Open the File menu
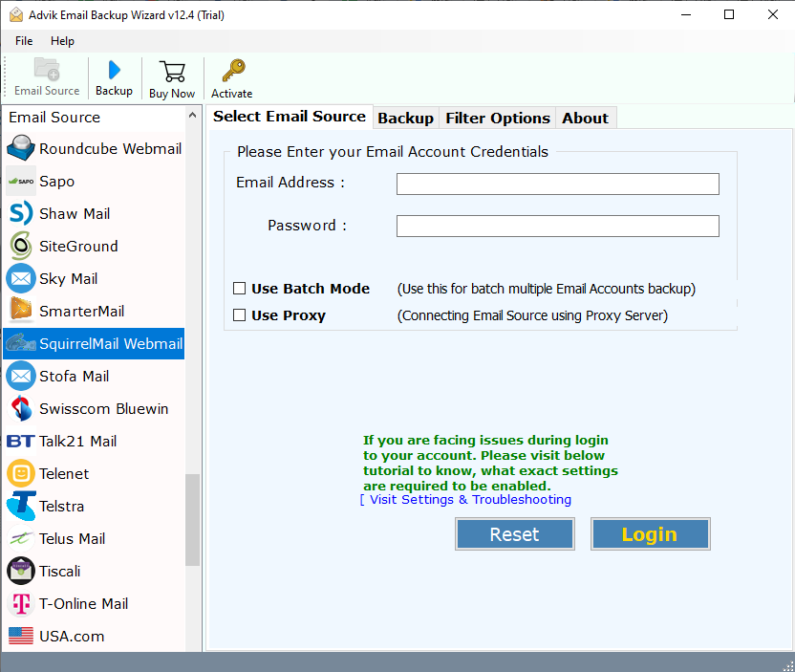Image resolution: width=795 pixels, height=672 pixels. [x=24, y=41]
